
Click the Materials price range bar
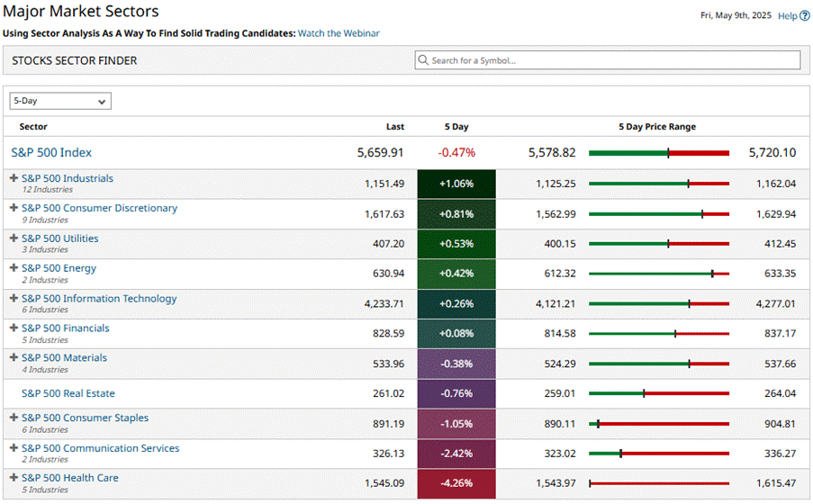tap(659, 364)
